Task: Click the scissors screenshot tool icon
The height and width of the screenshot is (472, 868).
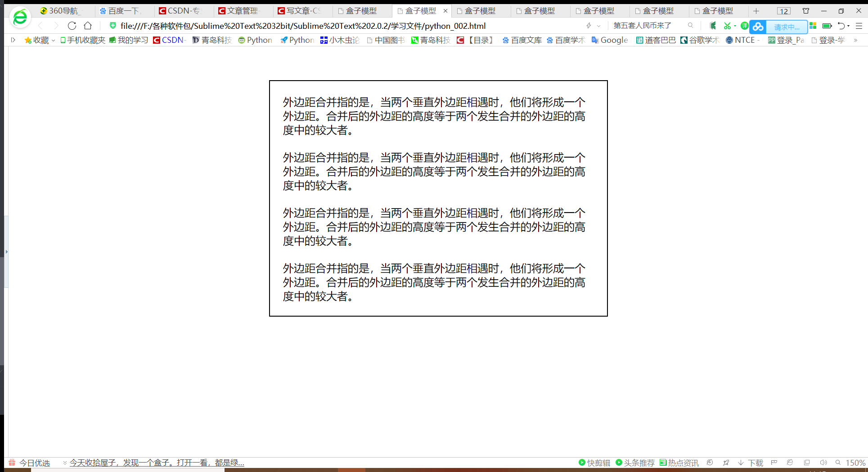Action: click(x=727, y=26)
